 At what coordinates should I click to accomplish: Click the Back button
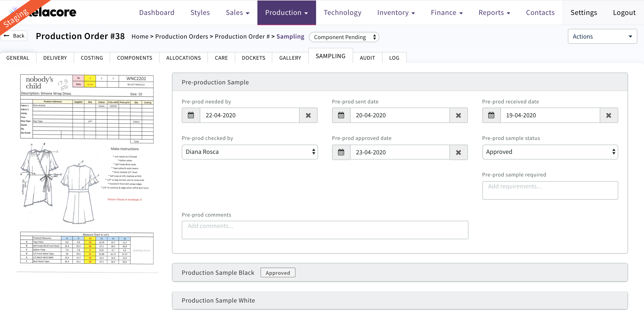coord(14,36)
